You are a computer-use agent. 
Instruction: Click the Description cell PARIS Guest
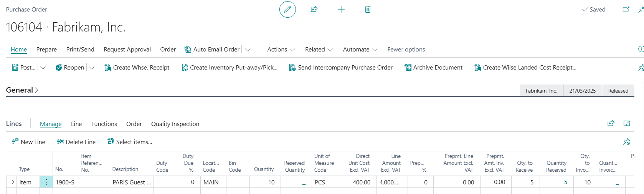132,182
